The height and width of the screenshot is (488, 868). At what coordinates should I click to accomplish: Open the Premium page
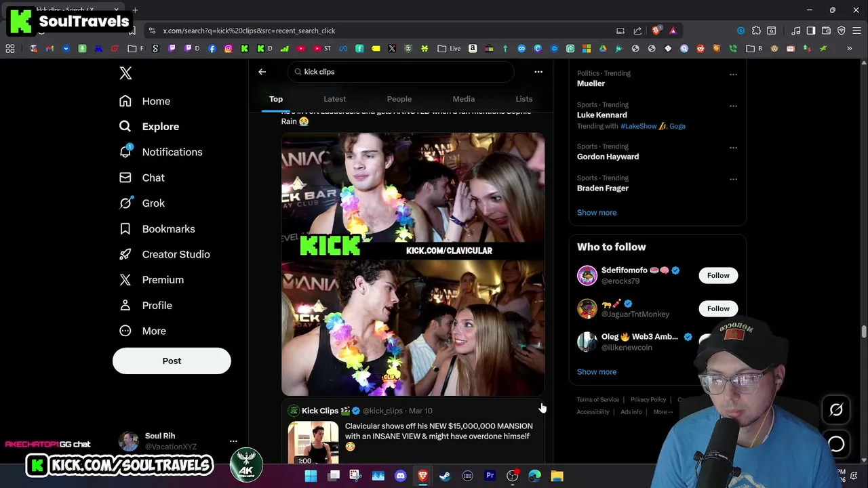click(x=151, y=280)
